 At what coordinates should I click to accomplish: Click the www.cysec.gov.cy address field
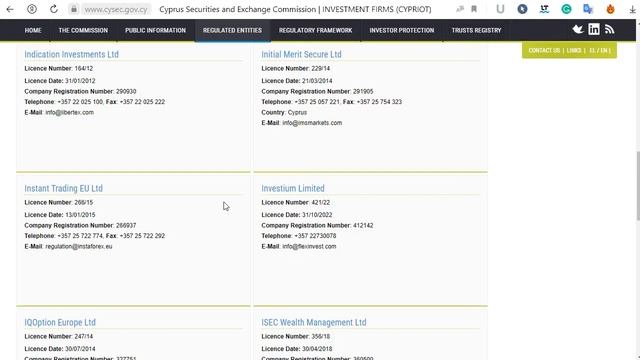point(116,9)
